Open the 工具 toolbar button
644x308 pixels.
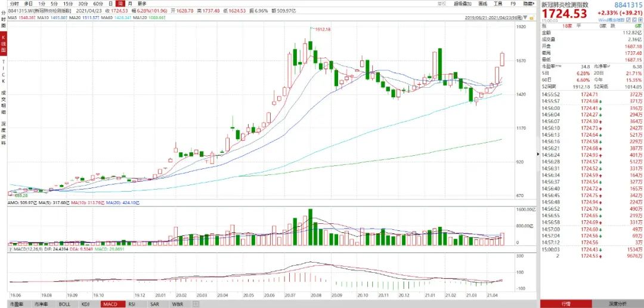pos(498,4)
